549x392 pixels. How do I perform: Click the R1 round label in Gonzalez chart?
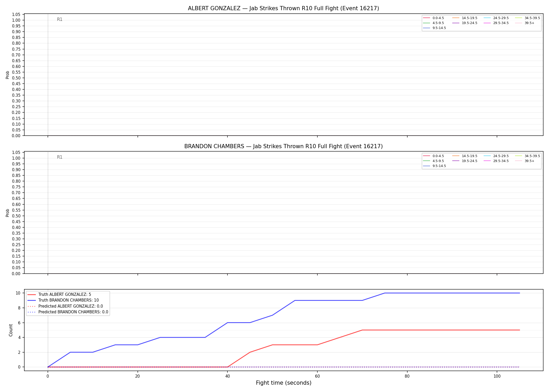(60, 20)
